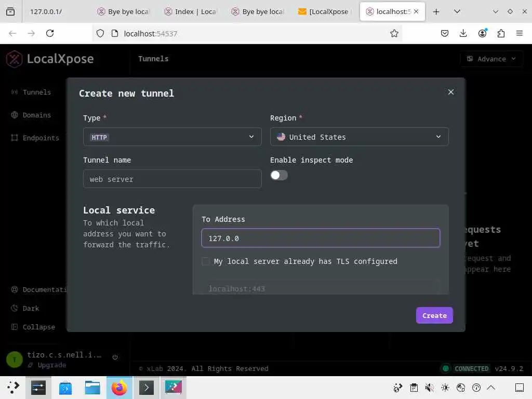Open Tunnels in the sidebar
The image size is (532, 399).
point(31,92)
